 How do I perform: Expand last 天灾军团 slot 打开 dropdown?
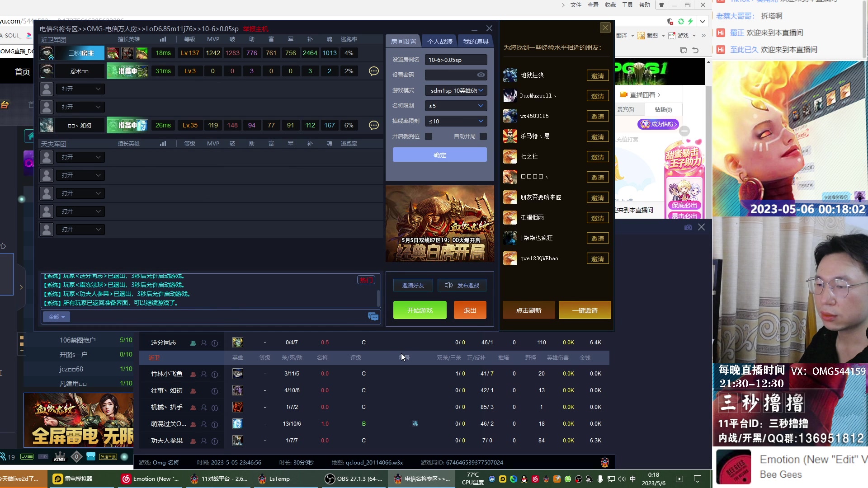pos(80,230)
